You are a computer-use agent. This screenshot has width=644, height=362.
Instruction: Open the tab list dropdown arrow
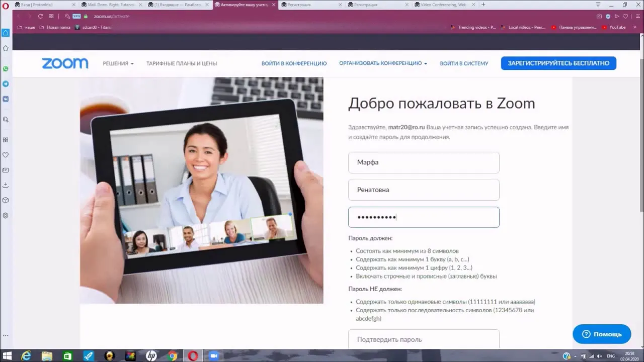pos(598,5)
